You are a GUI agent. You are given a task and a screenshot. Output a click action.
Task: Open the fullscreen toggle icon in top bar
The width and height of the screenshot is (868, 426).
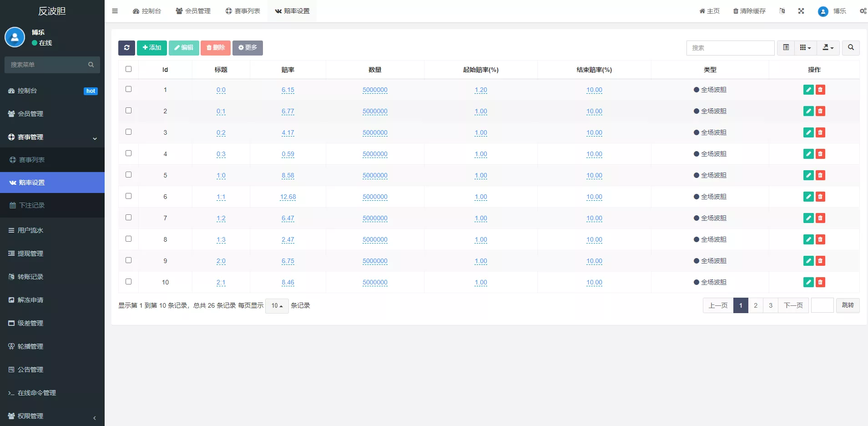click(x=801, y=10)
